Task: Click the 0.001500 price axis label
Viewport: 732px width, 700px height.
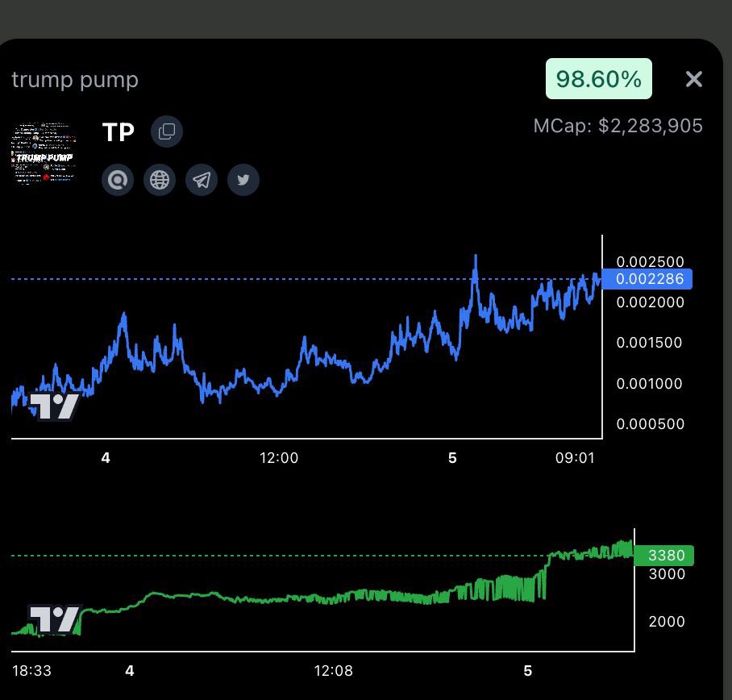Action: [650, 343]
